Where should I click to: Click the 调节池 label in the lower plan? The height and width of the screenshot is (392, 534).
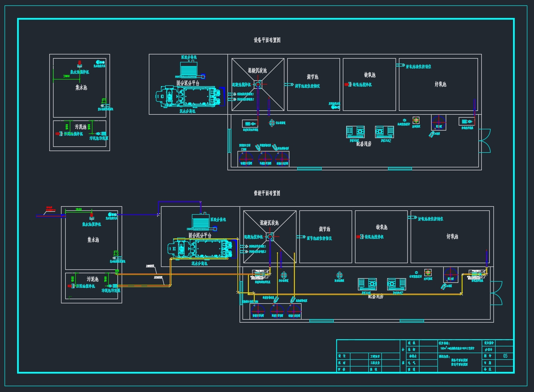pyautogui.click(x=324, y=229)
